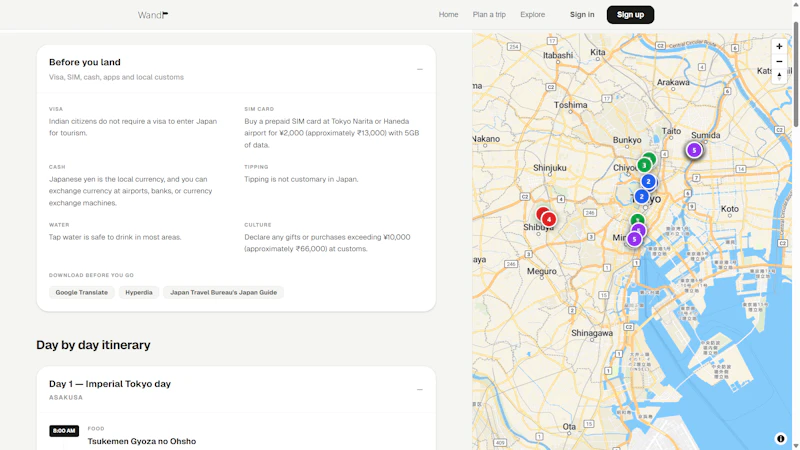Click the ASAKUSA neighborhood label
The height and width of the screenshot is (450, 800).
point(66,397)
